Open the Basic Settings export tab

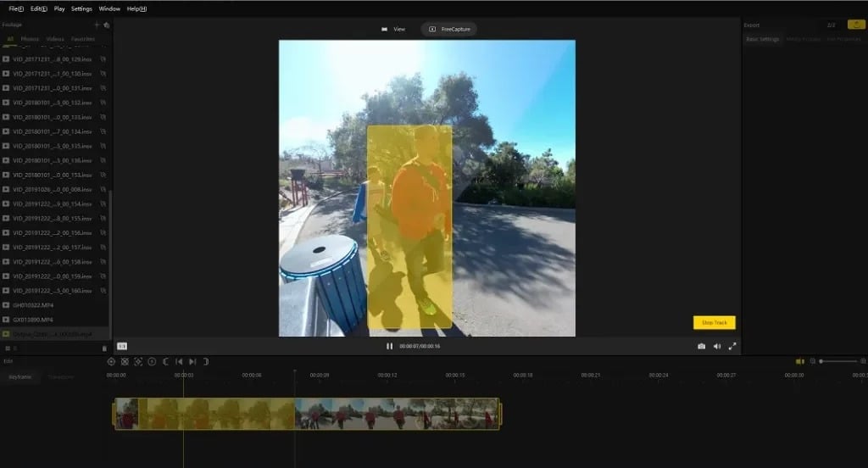762,39
